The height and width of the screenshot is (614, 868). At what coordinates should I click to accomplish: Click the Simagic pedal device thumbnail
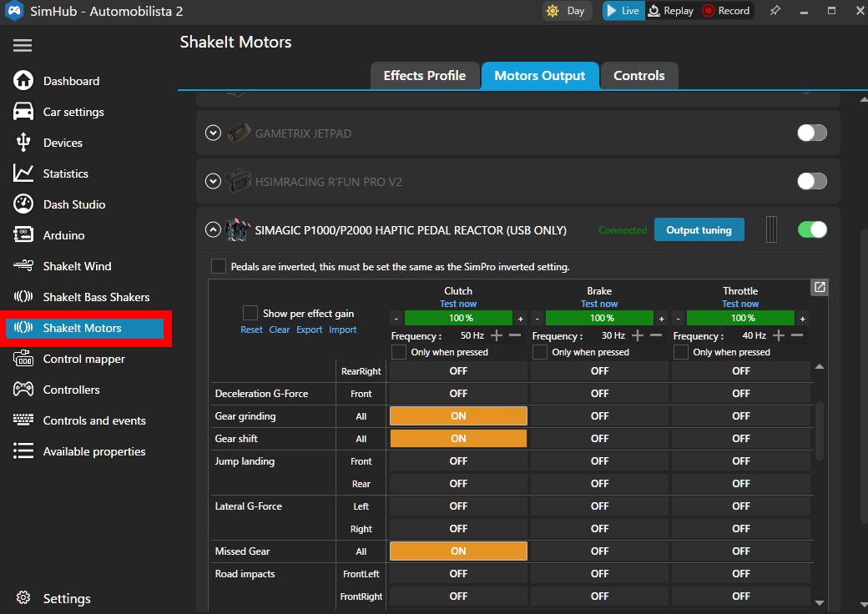pyautogui.click(x=238, y=229)
